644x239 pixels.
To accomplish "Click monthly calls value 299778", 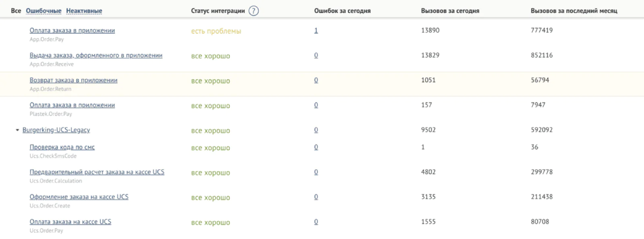I will [542, 173].
